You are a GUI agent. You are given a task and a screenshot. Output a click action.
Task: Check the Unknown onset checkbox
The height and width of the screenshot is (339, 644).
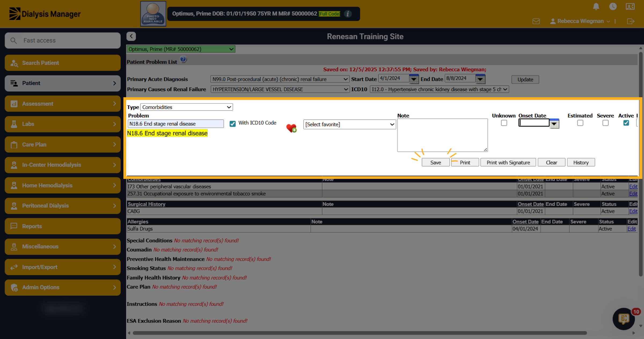click(x=504, y=123)
